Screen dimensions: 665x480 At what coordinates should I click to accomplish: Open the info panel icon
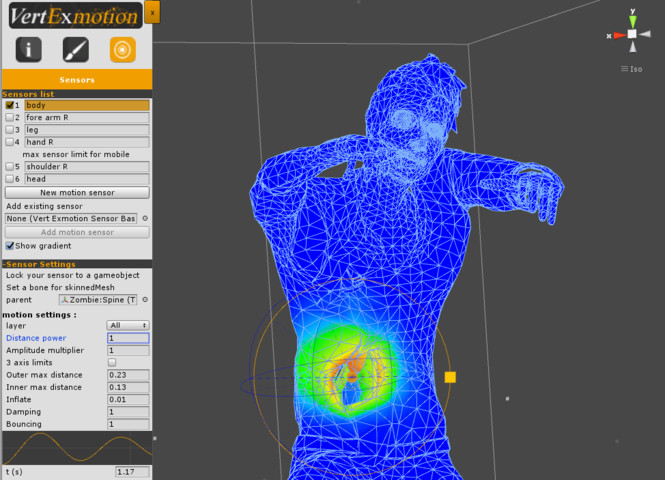(28, 50)
